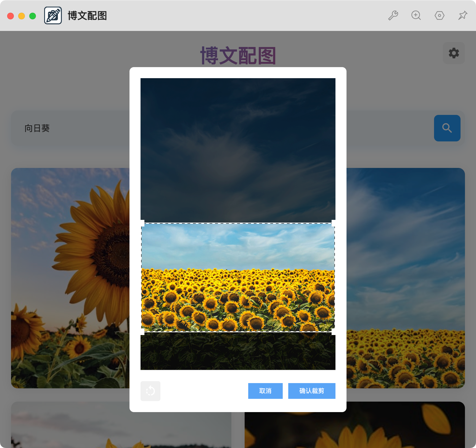Viewport: 476px width, 448px height.
Task: Click 确认裁剪 to confirm the crop
Action: coord(312,391)
